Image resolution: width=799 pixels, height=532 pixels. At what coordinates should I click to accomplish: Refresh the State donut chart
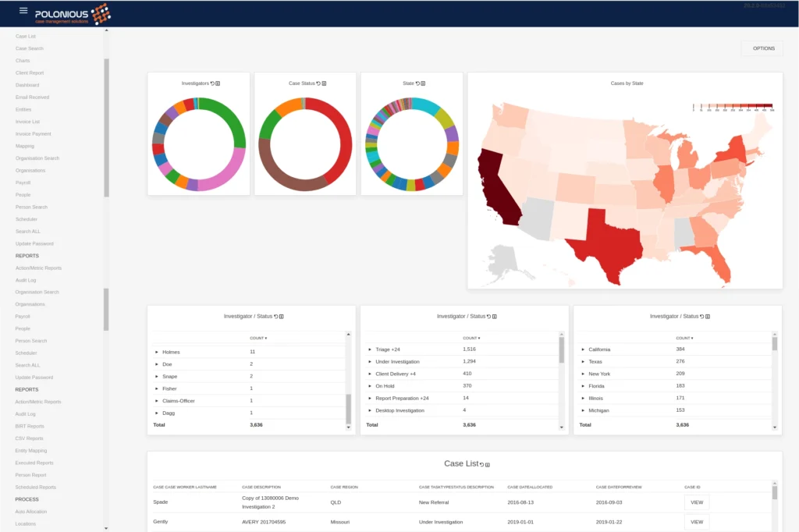click(x=418, y=83)
